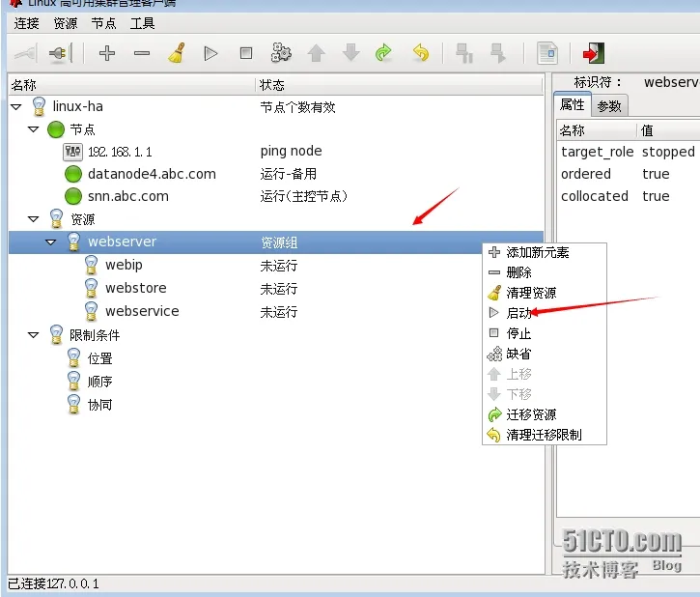This screenshot has height=597, width=700.
Task: Click the 值 column header in attributes
Action: pos(647,130)
